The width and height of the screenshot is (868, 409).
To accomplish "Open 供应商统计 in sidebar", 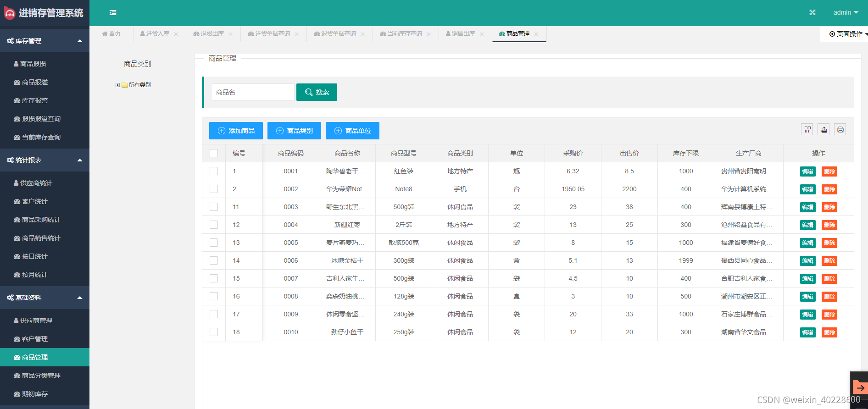I will [45, 183].
